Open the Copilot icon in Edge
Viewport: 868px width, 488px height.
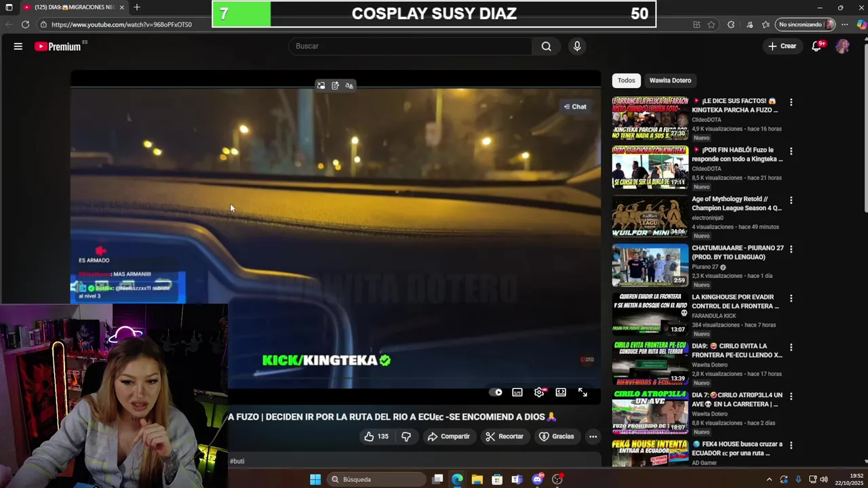pos(861,24)
